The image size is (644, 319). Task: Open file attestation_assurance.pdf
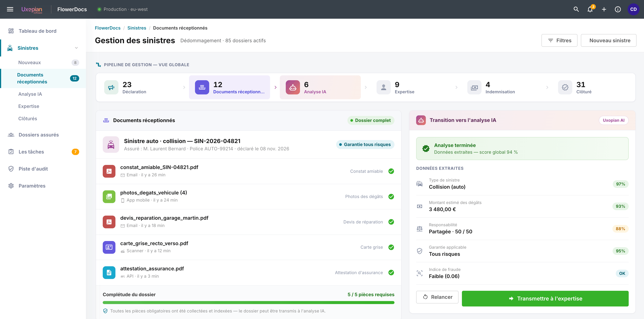click(152, 269)
